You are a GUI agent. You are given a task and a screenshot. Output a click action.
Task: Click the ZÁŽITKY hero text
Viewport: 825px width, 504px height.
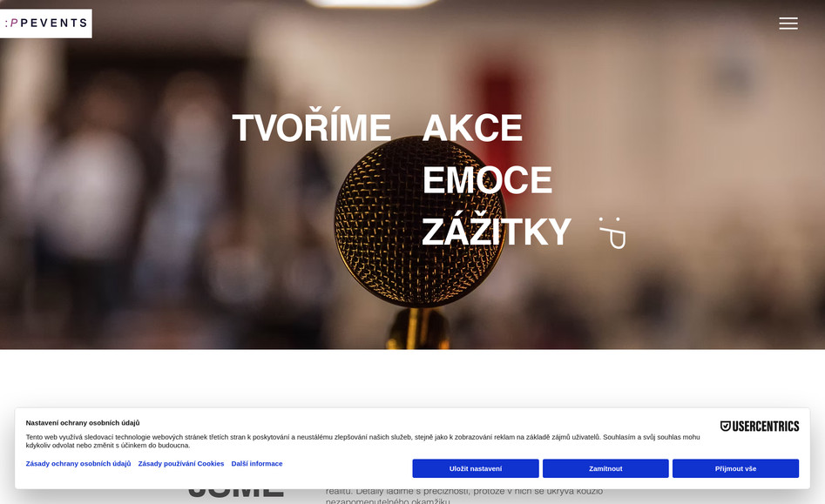(496, 232)
